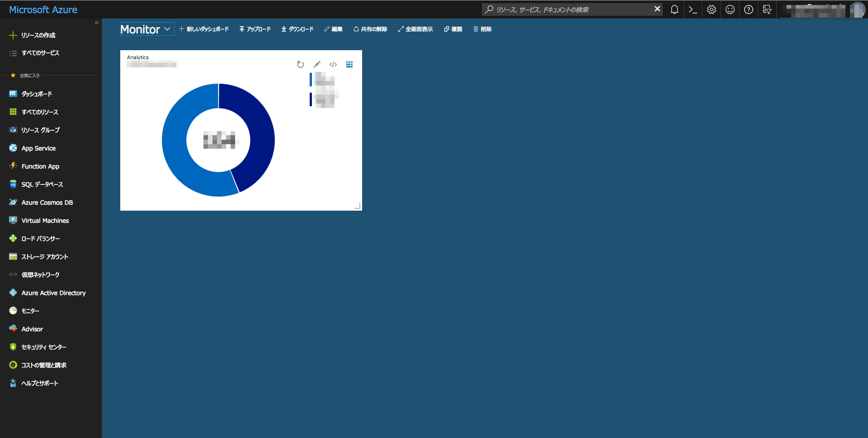Image resolution: width=868 pixels, height=438 pixels.
Task: Click the ロード バランサー diamond icon
Action: click(13, 238)
